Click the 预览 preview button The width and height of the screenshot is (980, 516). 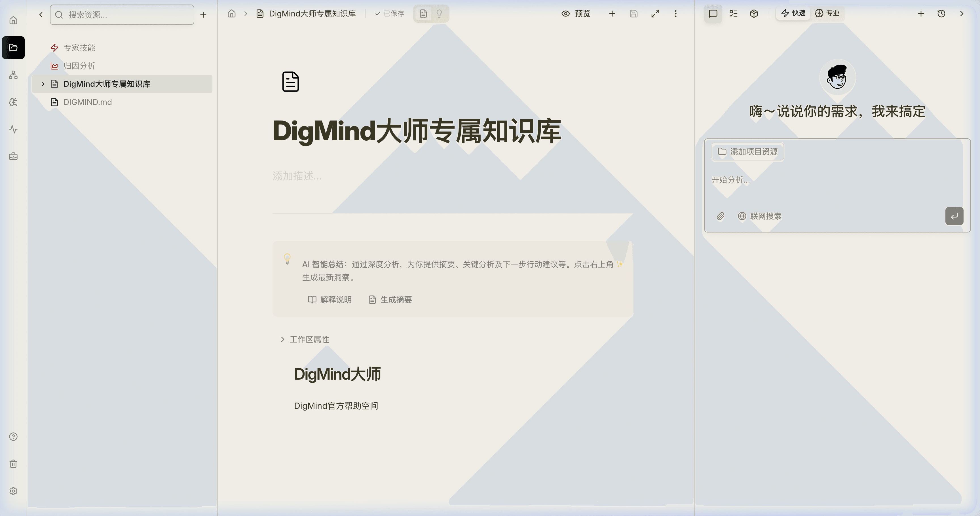click(576, 14)
